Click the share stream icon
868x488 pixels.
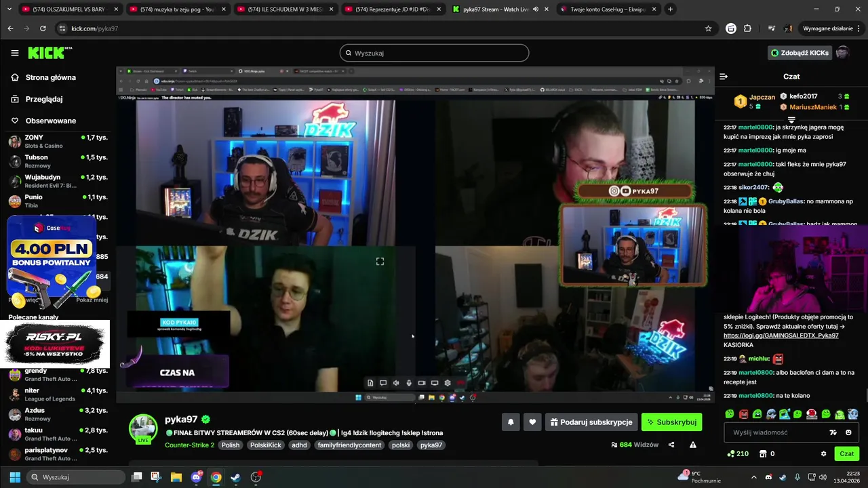pos(671,445)
